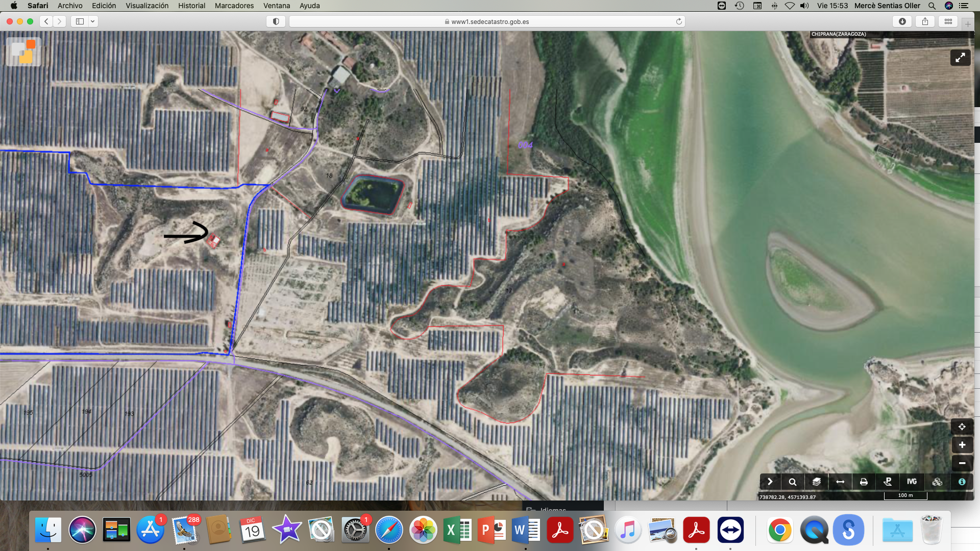
Task: Open the basemap switcher thumbnail
Action: click(23, 52)
